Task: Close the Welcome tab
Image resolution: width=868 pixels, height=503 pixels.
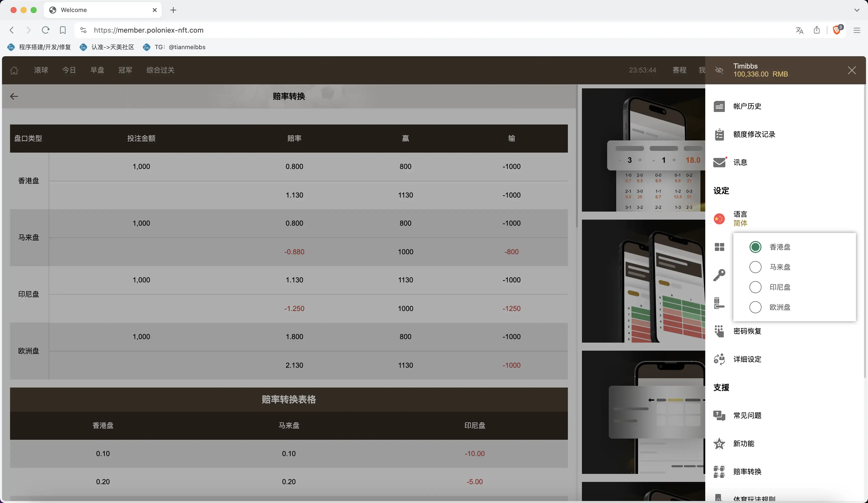Action: point(155,10)
